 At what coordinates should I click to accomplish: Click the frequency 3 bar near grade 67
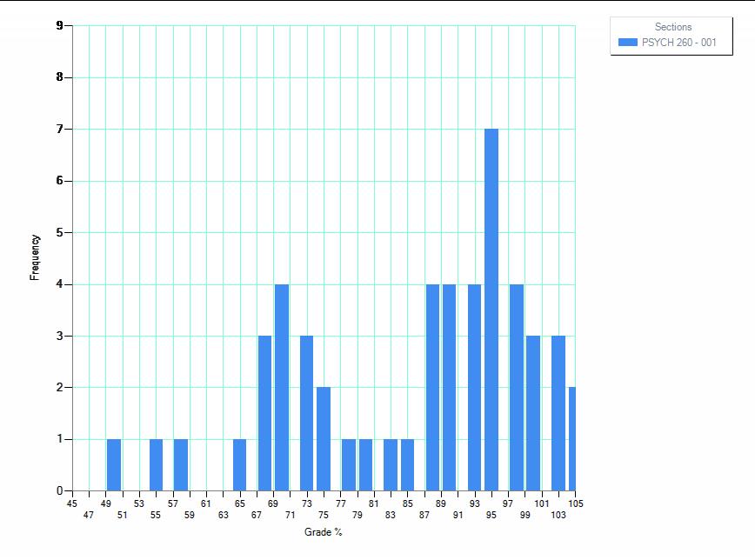(x=265, y=413)
